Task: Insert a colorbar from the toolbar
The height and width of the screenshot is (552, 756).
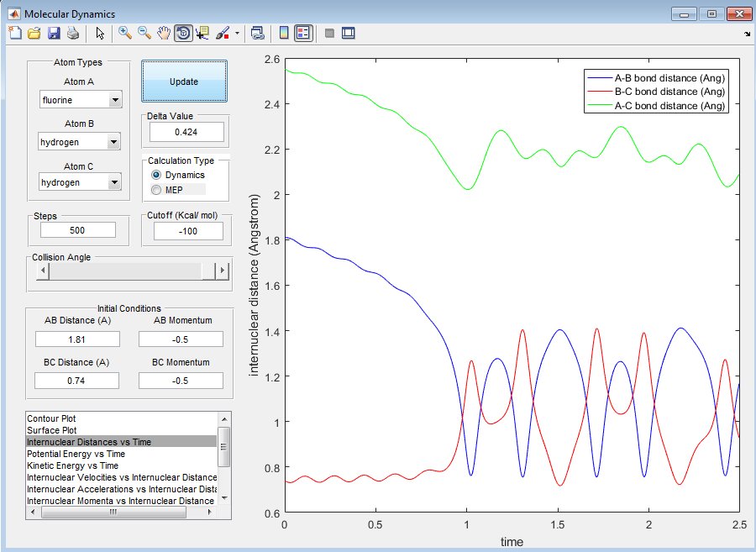Action: [x=284, y=33]
